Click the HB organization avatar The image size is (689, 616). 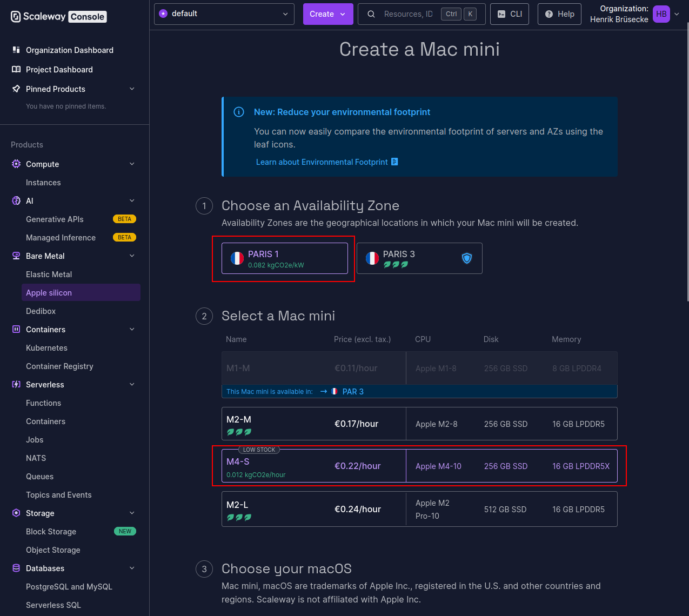click(661, 14)
